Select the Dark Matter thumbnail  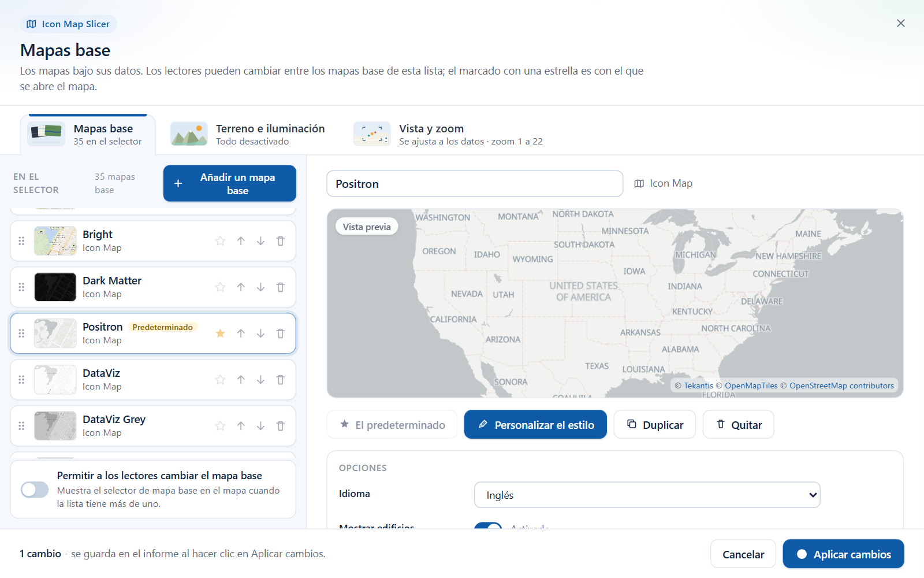(55, 287)
